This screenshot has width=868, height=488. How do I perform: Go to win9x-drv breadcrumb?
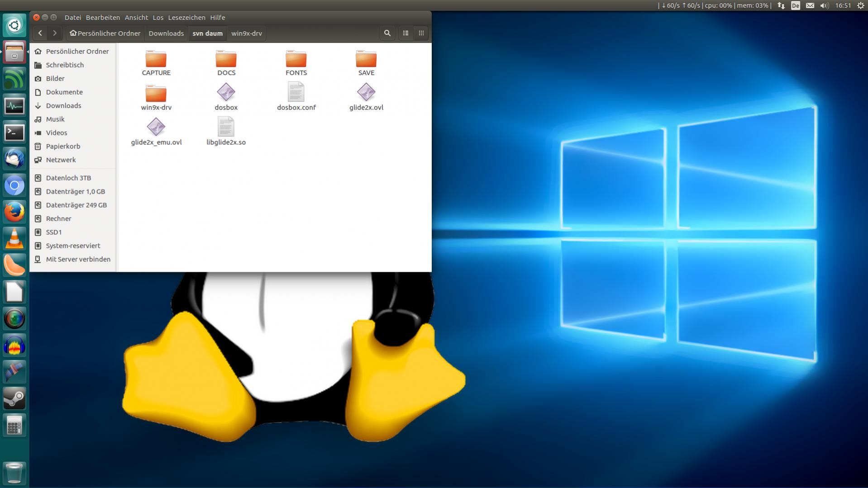pos(247,33)
